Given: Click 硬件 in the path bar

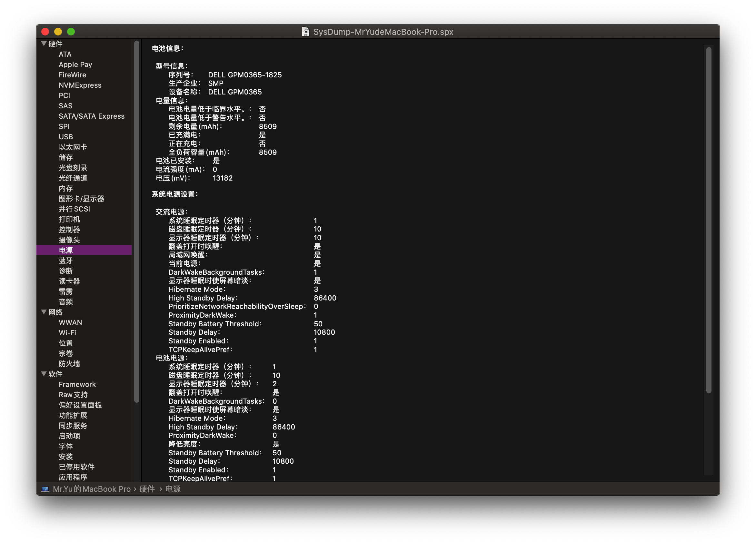Looking at the screenshot, I should pyautogui.click(x=147, y=489).
